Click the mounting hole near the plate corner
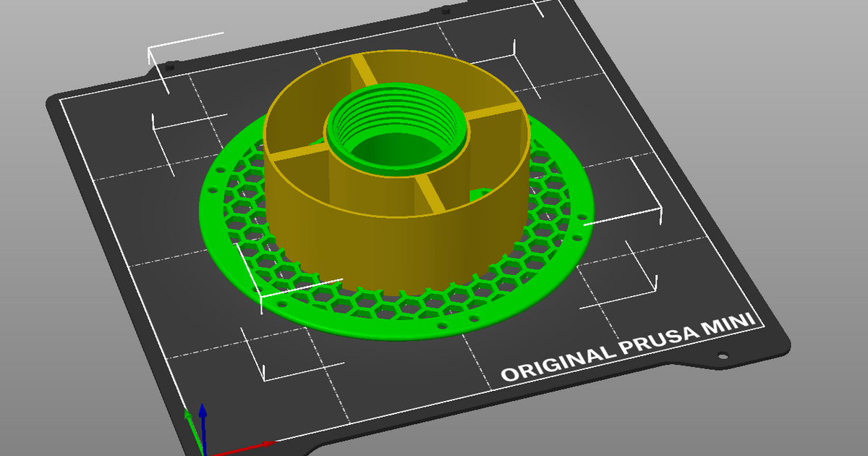Viewport: 868px width, 456px height. (723, 356)
